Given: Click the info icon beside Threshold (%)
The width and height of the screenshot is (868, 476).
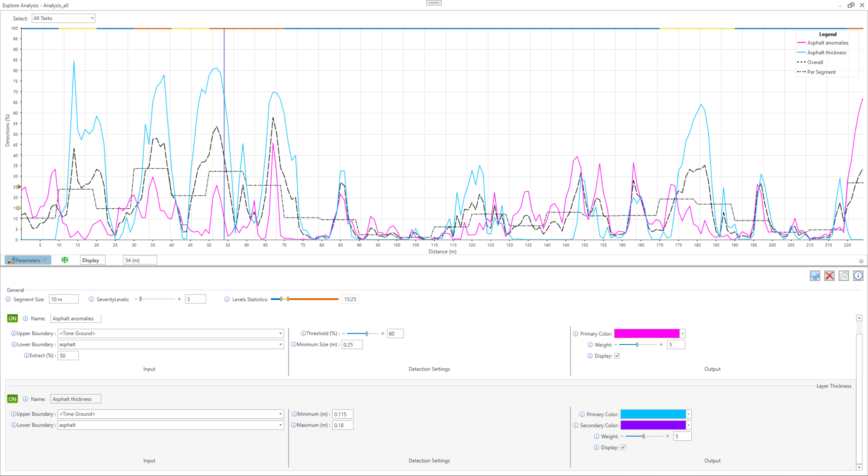Looking at the screenshot, I should click(303, 334).
